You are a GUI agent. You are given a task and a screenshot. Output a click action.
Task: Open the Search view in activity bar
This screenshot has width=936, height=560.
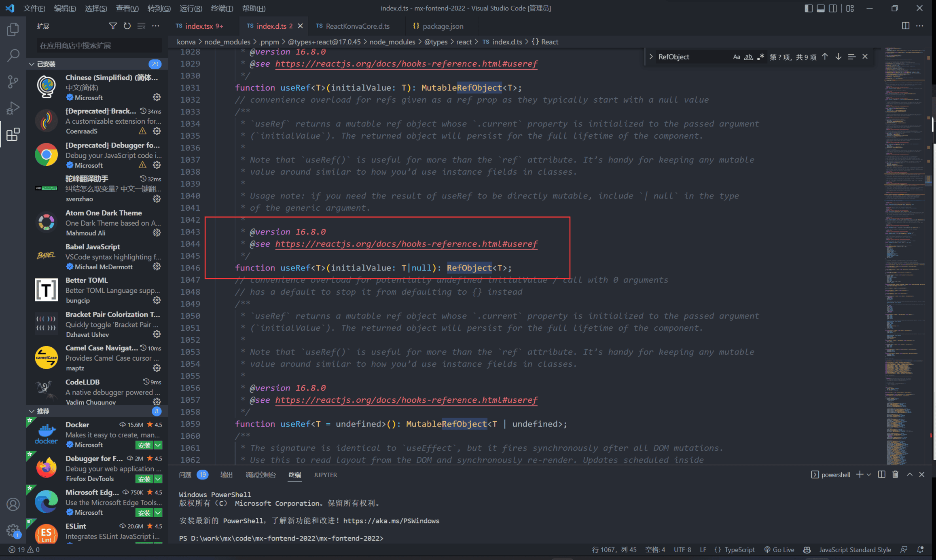click(x=13, y=55)
